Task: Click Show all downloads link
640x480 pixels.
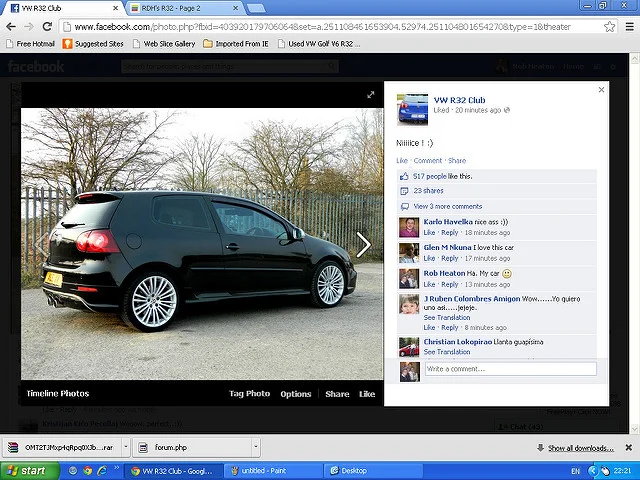Action: [x=580, y=448]
